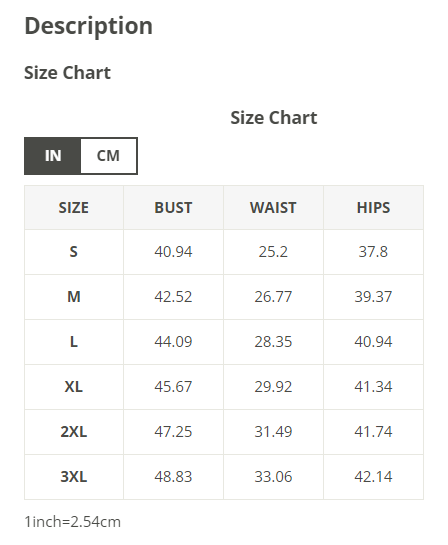This screenshot has width=448, height=545.
Task: Click the BUST column header
Action: (173, 208)
